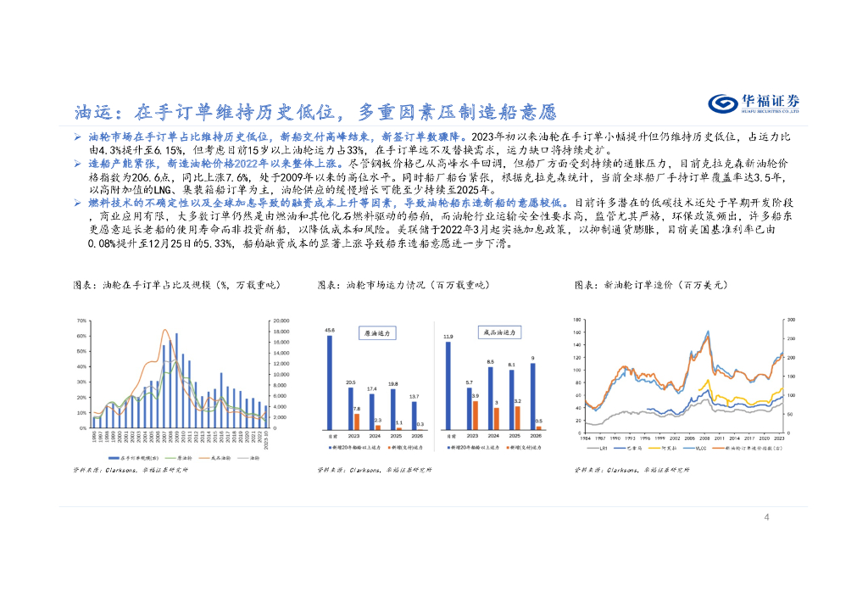The width and height of the screenshot is (868, 614).
Task: Click the source note under the right chart
Action: 632,470
